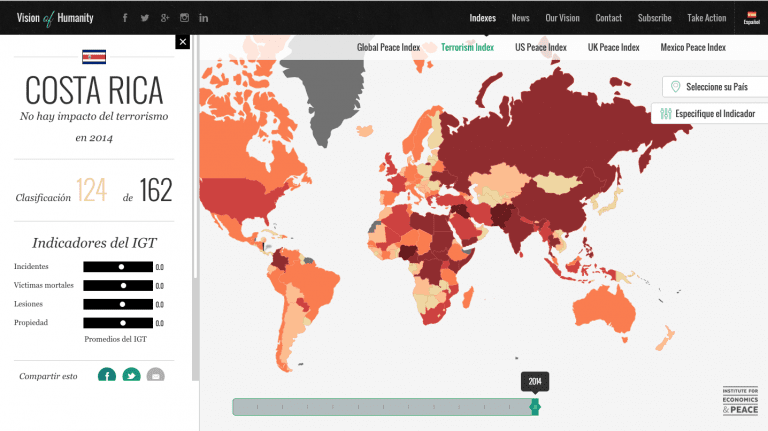The height and width of the screenshot is (431, 768).
Task: Click the LinkedIn header icon
Action: tap(204, 18)
